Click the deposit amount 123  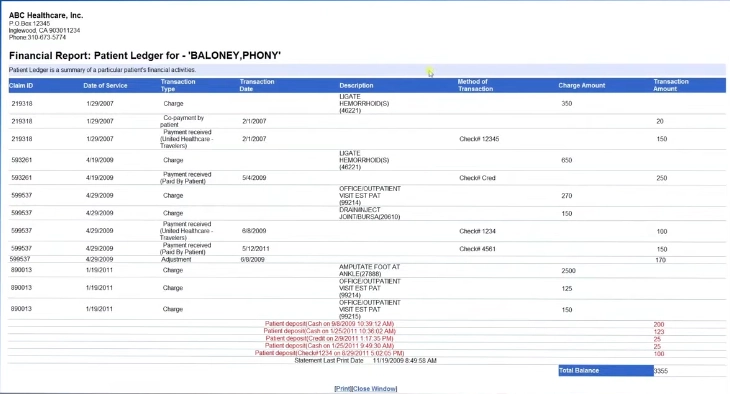659,332
